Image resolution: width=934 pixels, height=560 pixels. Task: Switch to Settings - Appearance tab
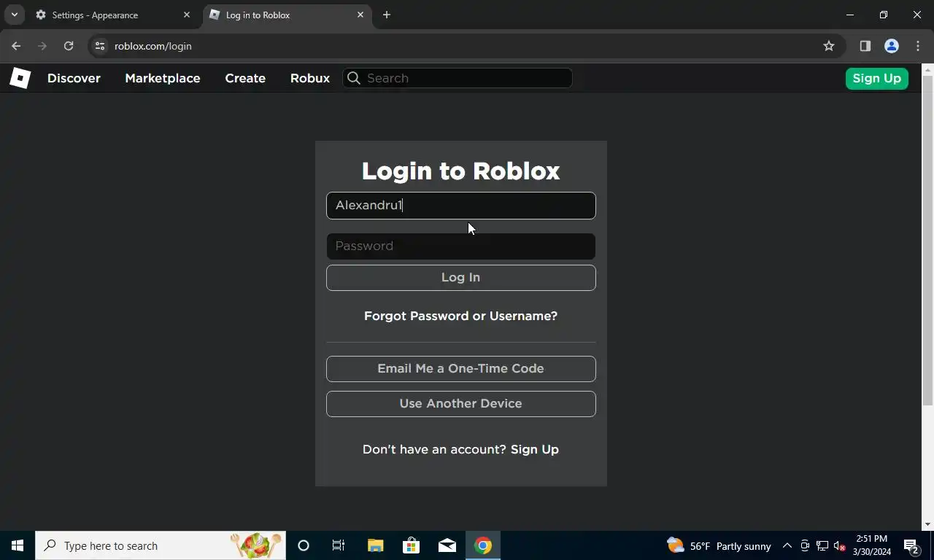[113, 15]
